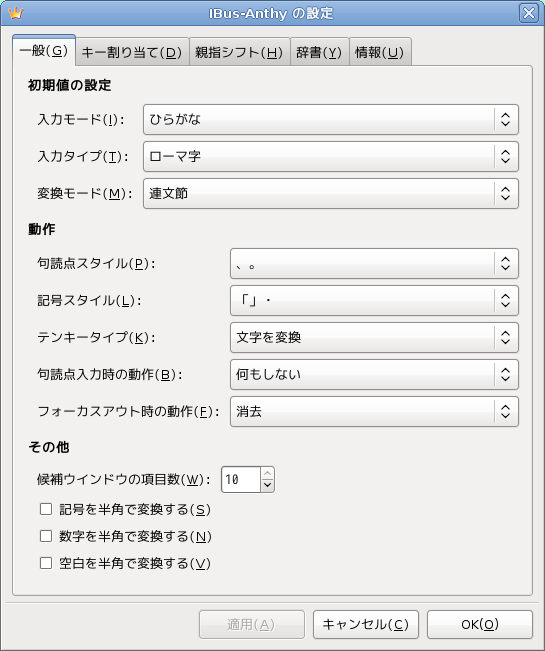
Task: Expand the 記号スタイル combo box
Action: 374,301
